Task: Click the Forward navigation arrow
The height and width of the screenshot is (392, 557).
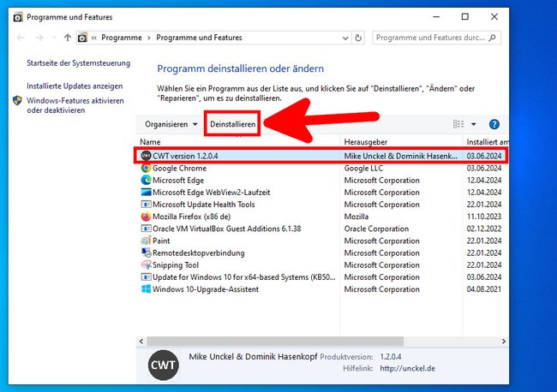Action: coord(39,38)
